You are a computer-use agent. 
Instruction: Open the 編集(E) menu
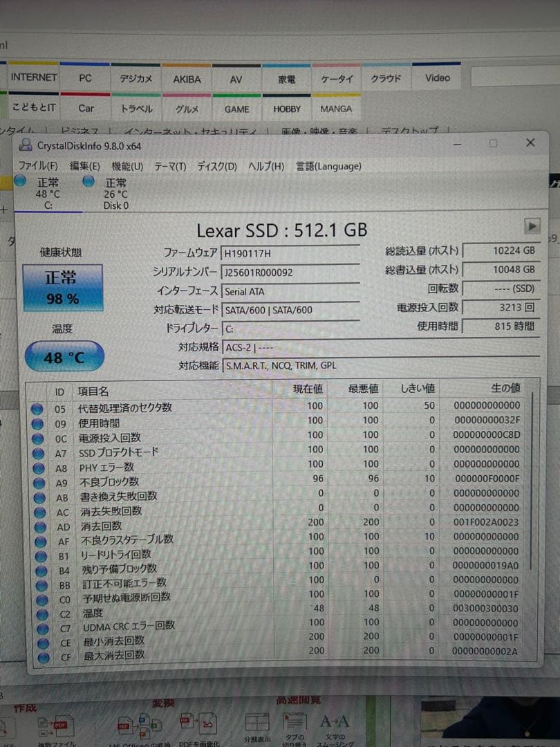click(x=84, y=166)
